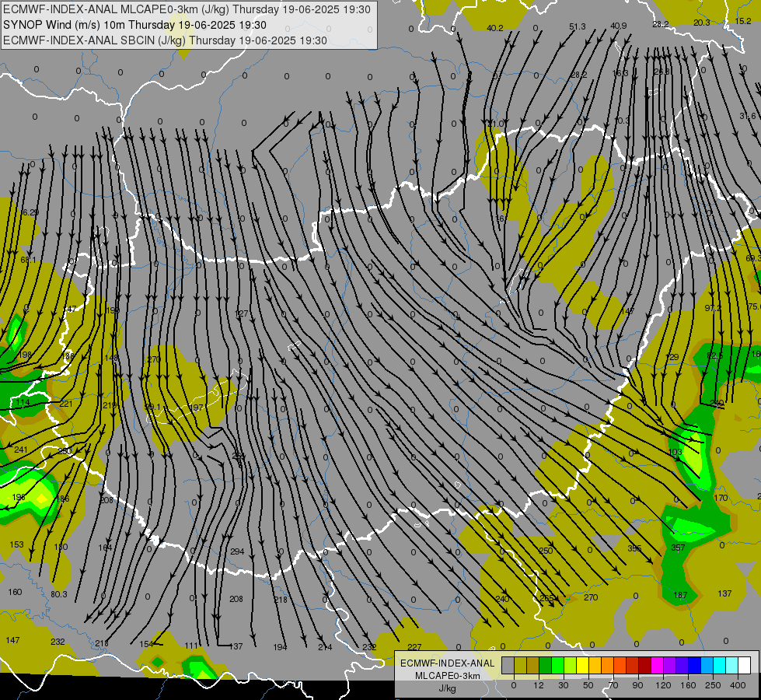Click the legend title ECMWF-INDEX-ANAL
Viewport: 761px width, 700px height.
[448, 663]
